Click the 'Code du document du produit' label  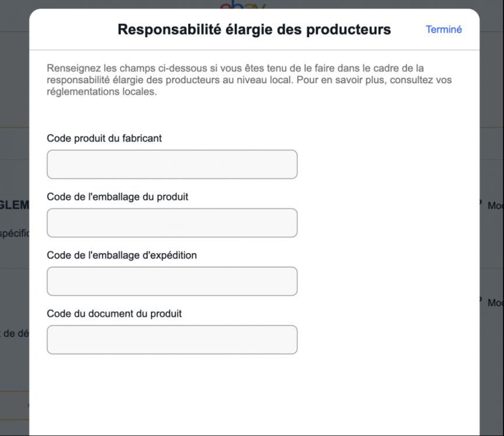click(114, 313)
